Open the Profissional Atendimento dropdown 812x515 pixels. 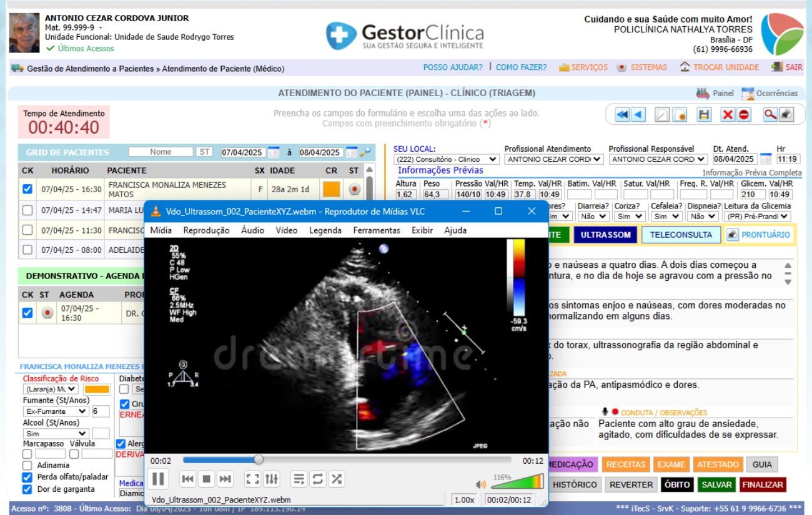(554, 159)
